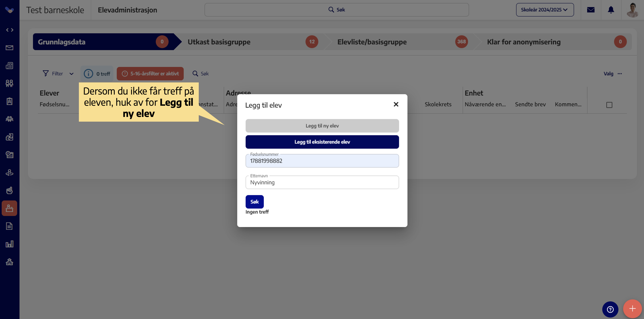Click the red plus add button
This screenshot has width=644, height=319.
(x=632, y=309)
